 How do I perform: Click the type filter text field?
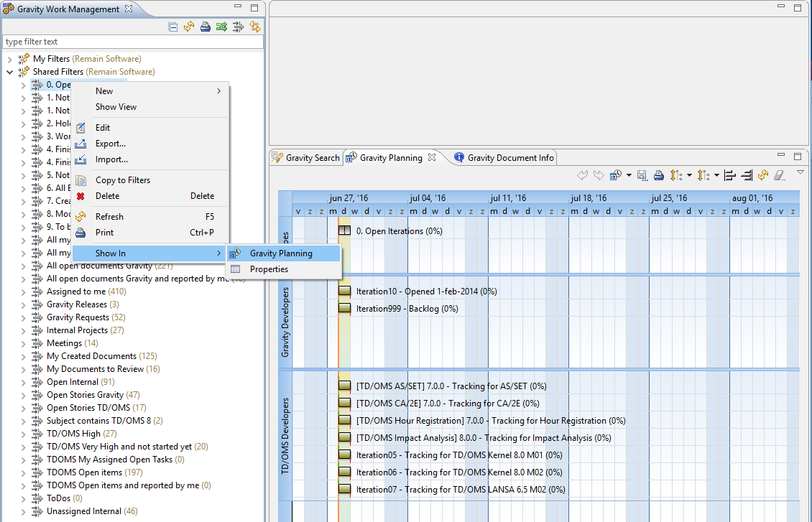132,42
